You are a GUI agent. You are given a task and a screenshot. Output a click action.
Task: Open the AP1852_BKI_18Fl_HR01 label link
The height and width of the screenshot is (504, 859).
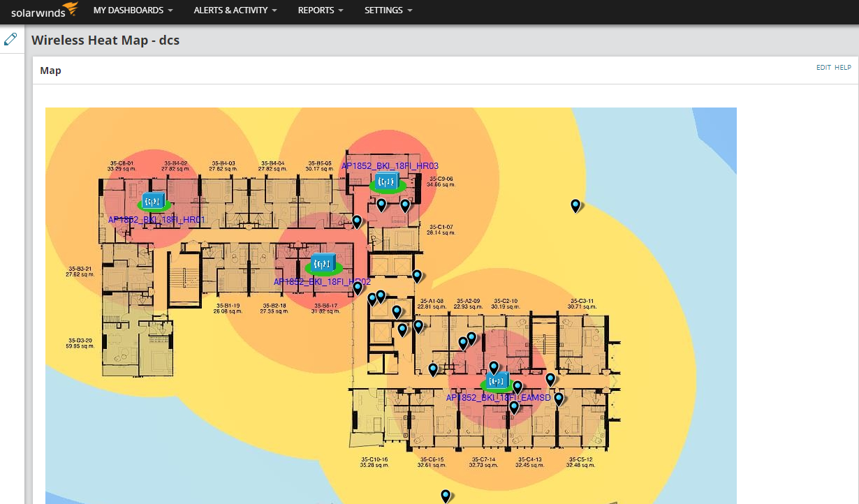(x=157, y=219)
